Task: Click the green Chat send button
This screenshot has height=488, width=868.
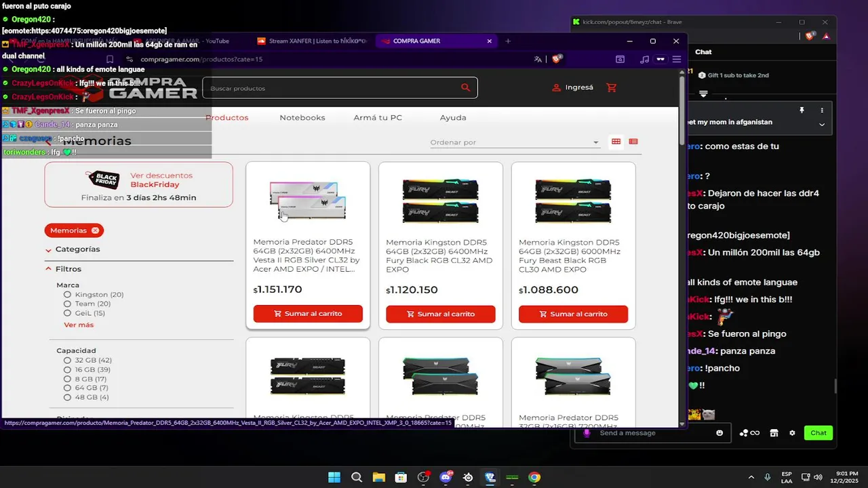Action: (x=818, y=433)
